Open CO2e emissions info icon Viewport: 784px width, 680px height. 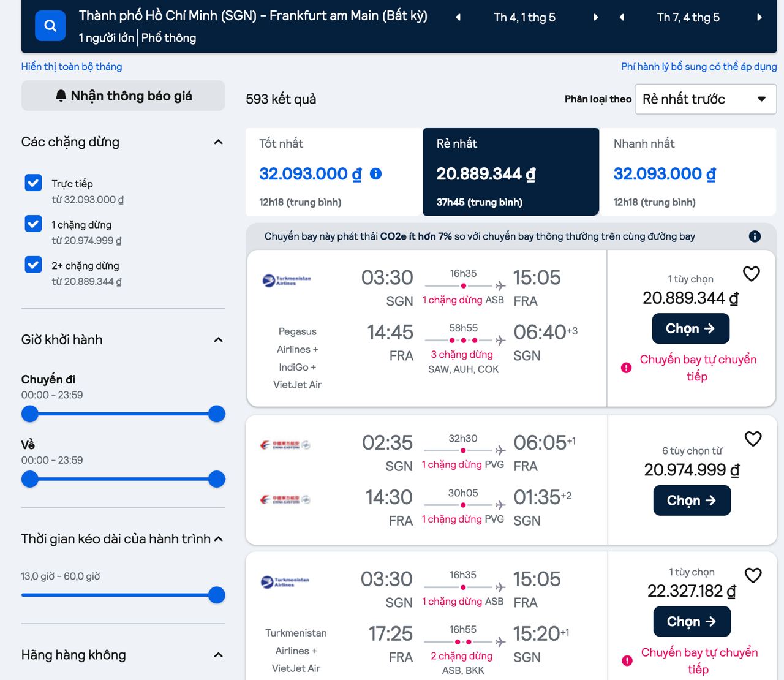pyautogui.click(x=755, y=236)
